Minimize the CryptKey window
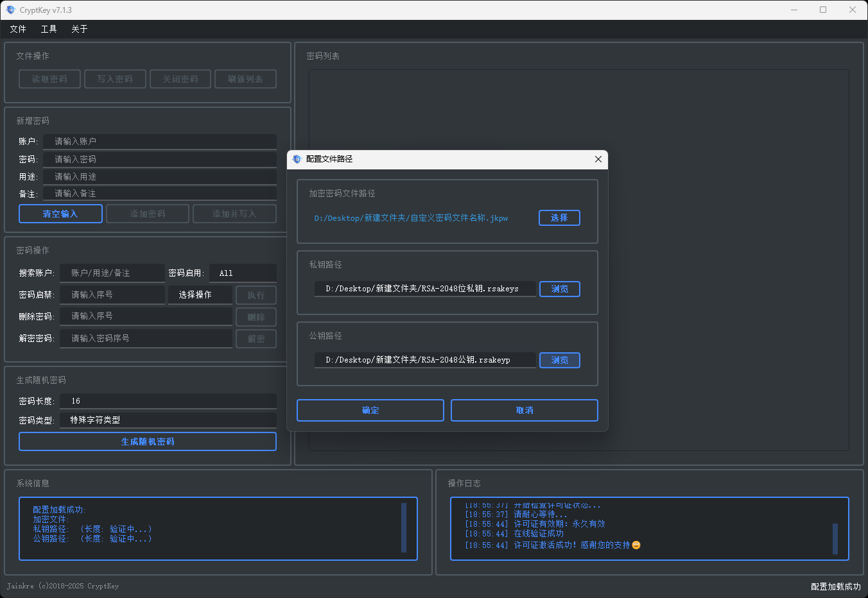 [x=794, y=10]
